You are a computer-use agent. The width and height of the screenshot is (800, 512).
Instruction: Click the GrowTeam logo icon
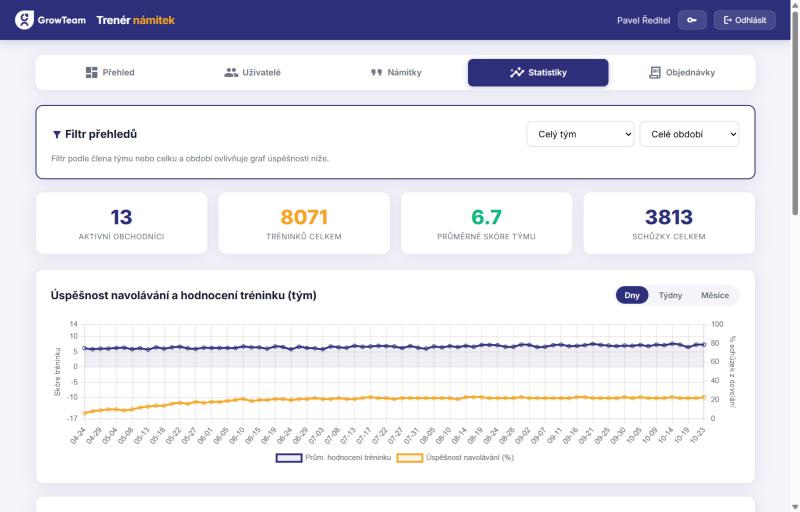pyautogui.click(x=24, y=20)
